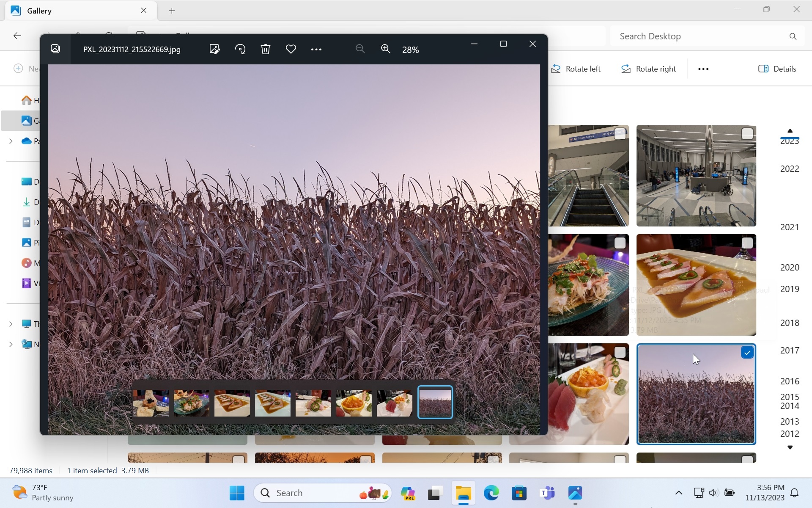Jump to 2019 on the timeline scrubber
The image size is (812, 508).
(789, 289)
